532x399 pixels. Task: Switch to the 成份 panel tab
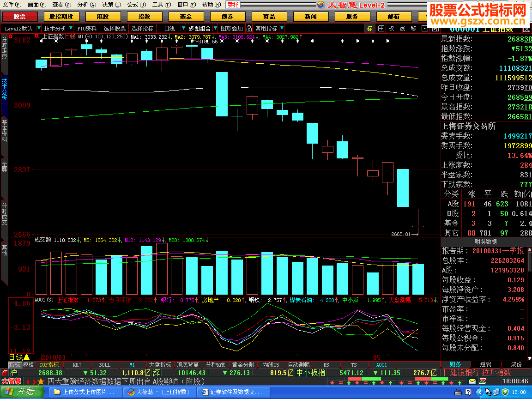[x=516, y=364]
